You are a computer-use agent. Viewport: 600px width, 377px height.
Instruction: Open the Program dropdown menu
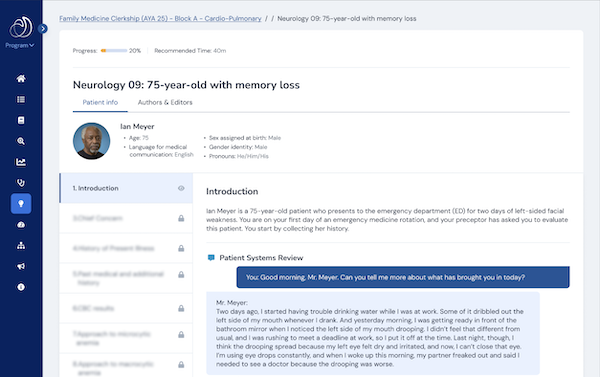click(20, 45)
